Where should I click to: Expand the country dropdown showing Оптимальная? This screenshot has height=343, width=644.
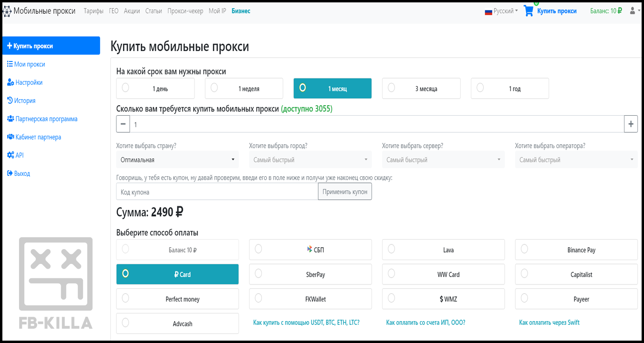177,160
